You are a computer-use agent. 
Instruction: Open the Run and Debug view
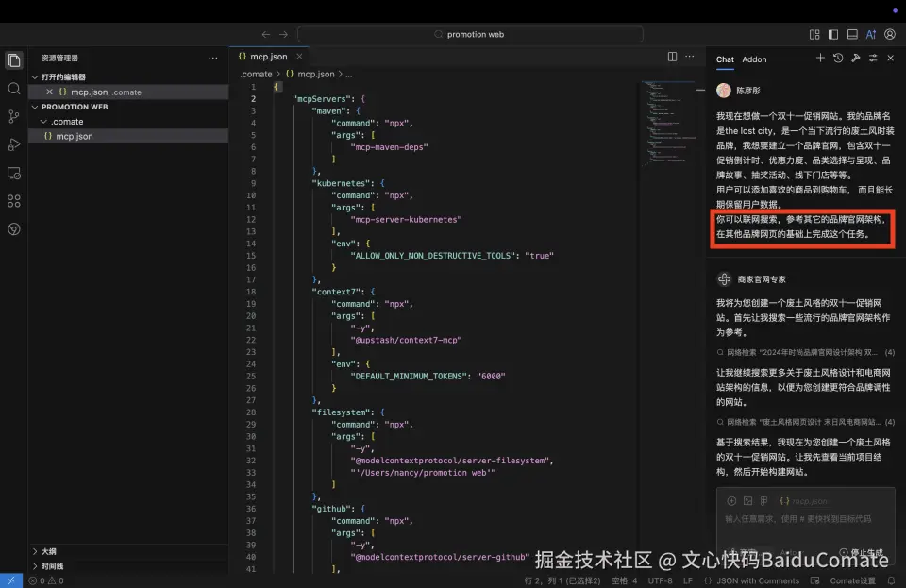coord(14,144)
